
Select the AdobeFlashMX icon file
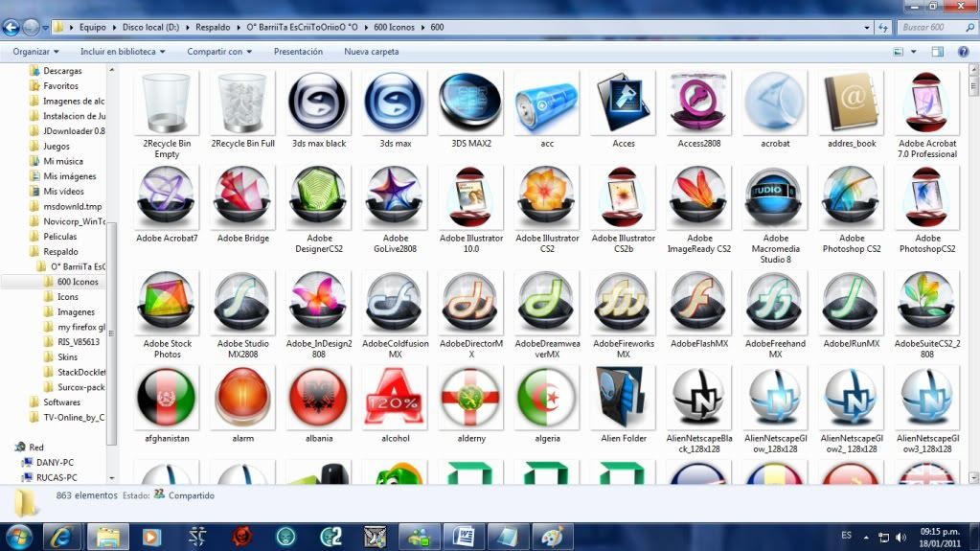698,310
